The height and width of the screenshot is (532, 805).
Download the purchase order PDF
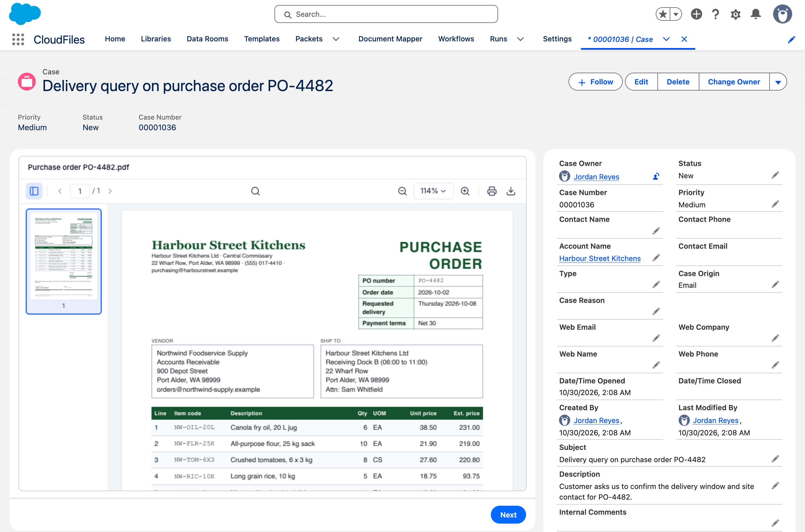click(x=511, y=191)
